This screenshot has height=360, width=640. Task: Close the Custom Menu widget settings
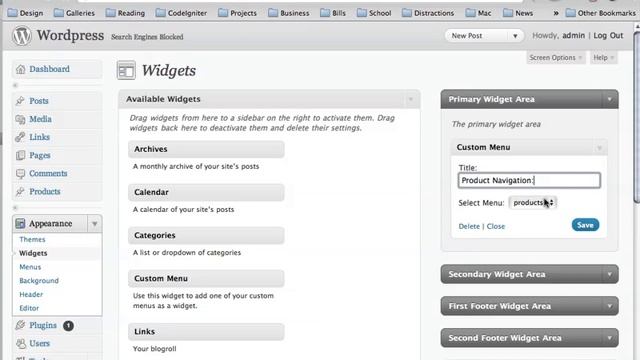(496, 226)
